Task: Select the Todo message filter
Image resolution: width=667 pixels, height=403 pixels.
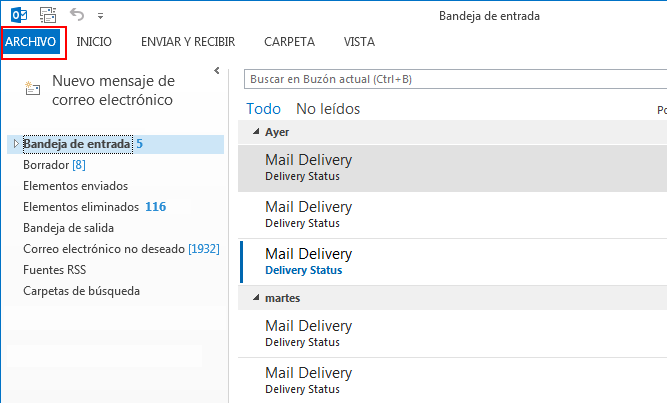Action: (x=264, y=109)
